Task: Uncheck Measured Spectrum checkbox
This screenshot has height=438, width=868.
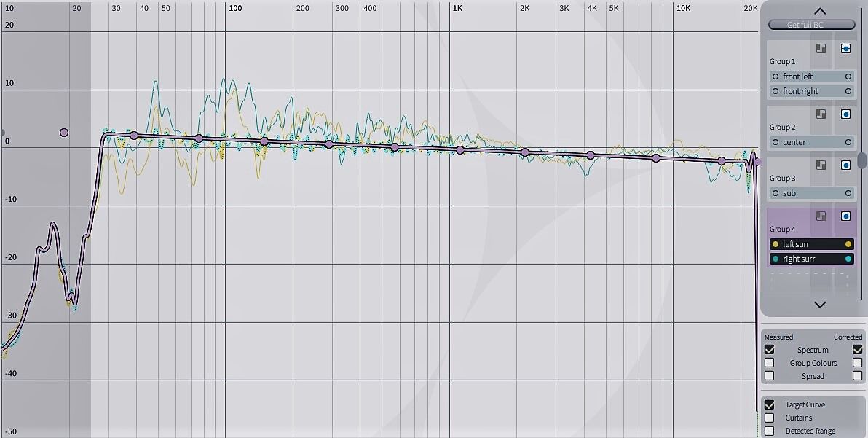Action: [x=770, y=350]
